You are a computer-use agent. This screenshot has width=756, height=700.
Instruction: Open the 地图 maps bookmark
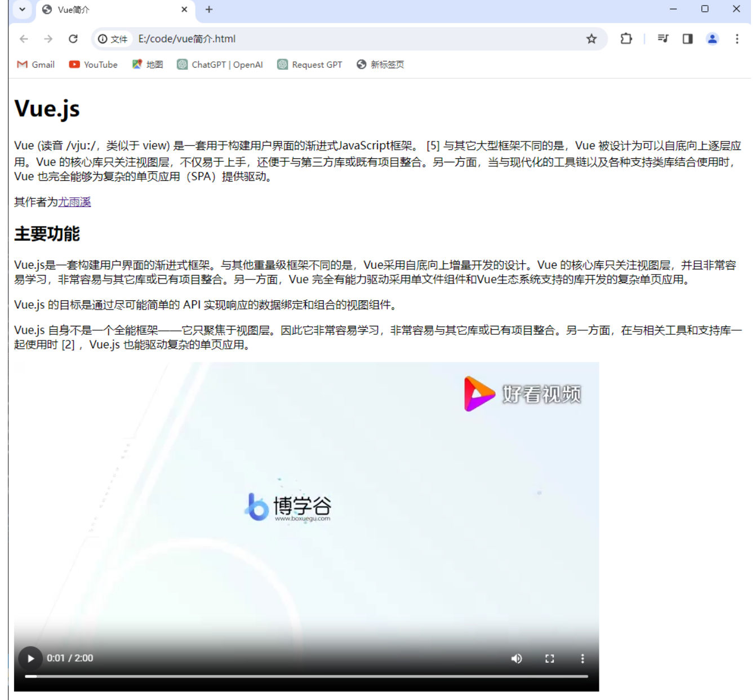click(148, 65)
